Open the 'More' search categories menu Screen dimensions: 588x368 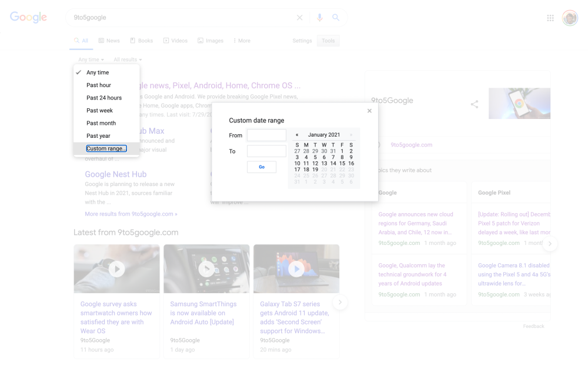242,41
